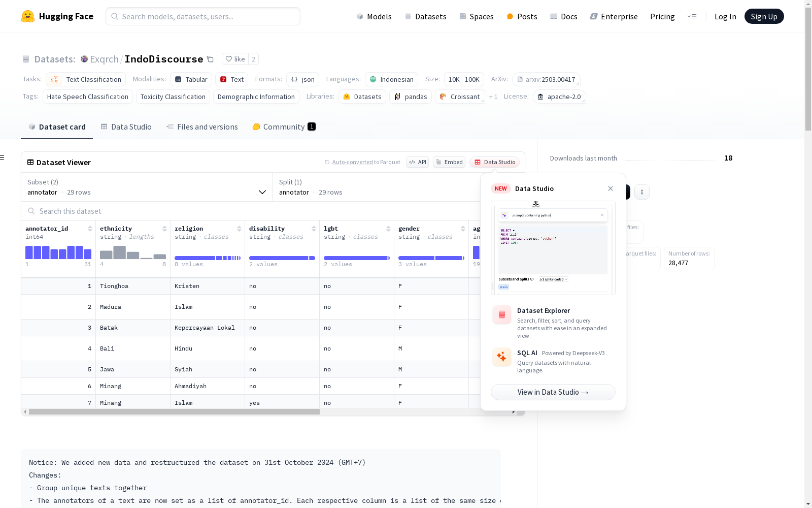Click the Demographic Information tag
The height and width of the screenshot is (508, 812).
[x=256, y=97]
